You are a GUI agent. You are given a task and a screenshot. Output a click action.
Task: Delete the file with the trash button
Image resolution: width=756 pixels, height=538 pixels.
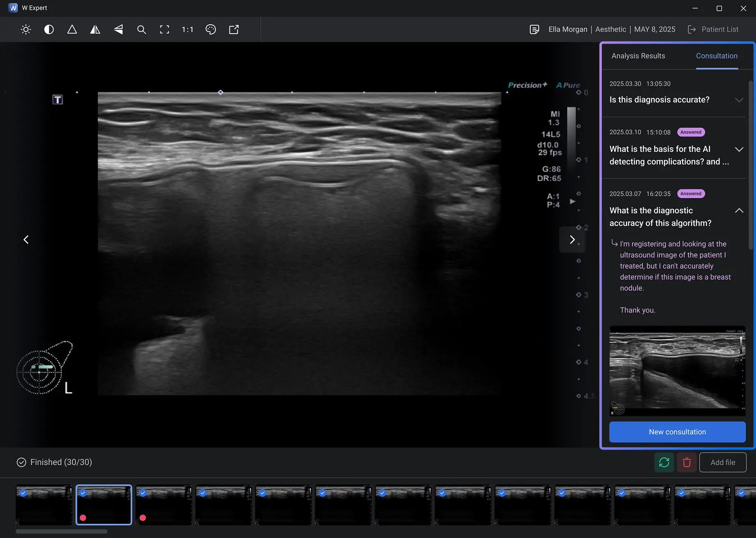[687, 462]
